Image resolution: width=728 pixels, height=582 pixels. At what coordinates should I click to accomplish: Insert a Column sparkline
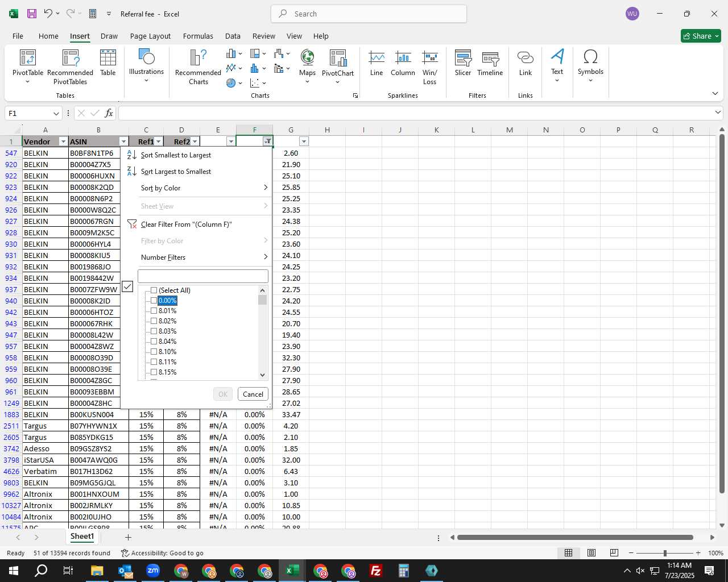[403, 63]
